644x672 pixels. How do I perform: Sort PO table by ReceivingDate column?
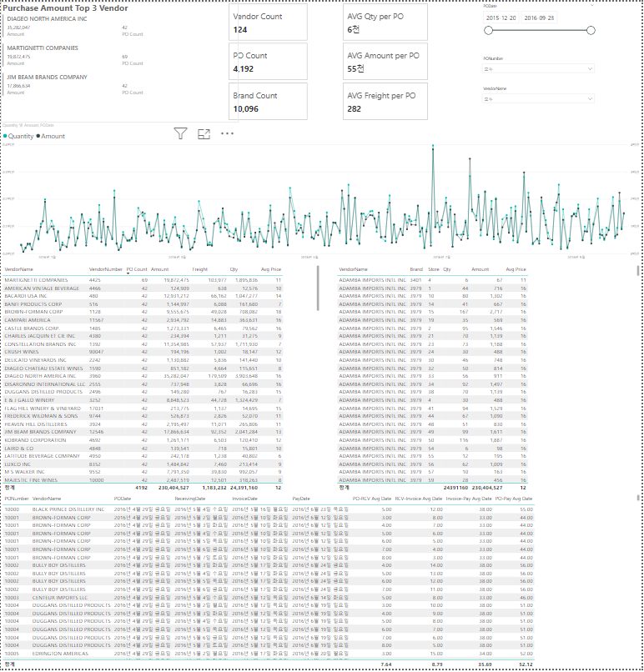click(x=190, y=499)
